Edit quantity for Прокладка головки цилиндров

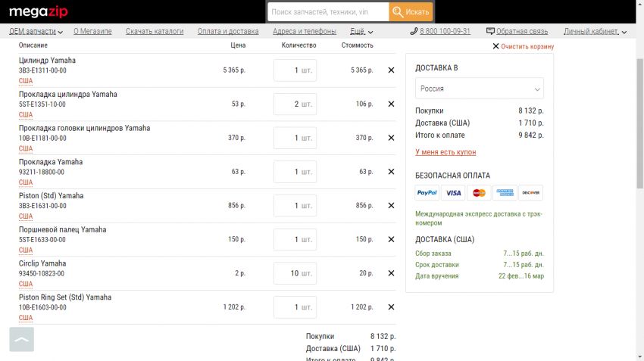coord(295,138)
